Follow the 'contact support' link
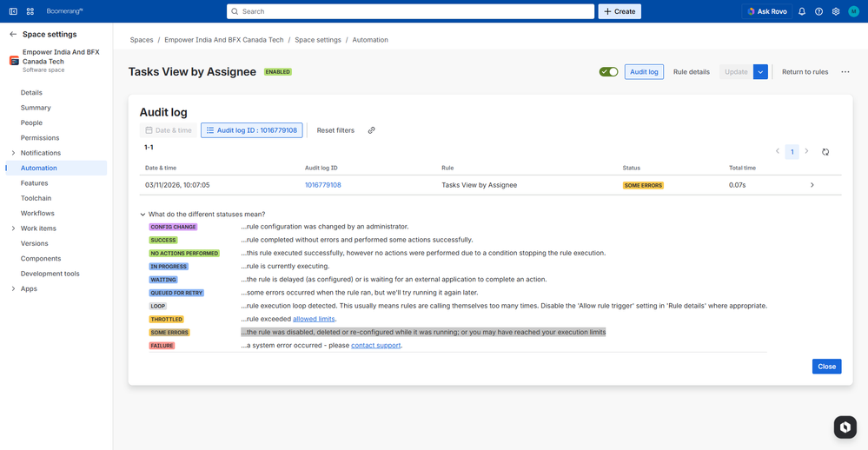This screenshot has width=868, height=450. pyautogui.click(x=376, y=346)
